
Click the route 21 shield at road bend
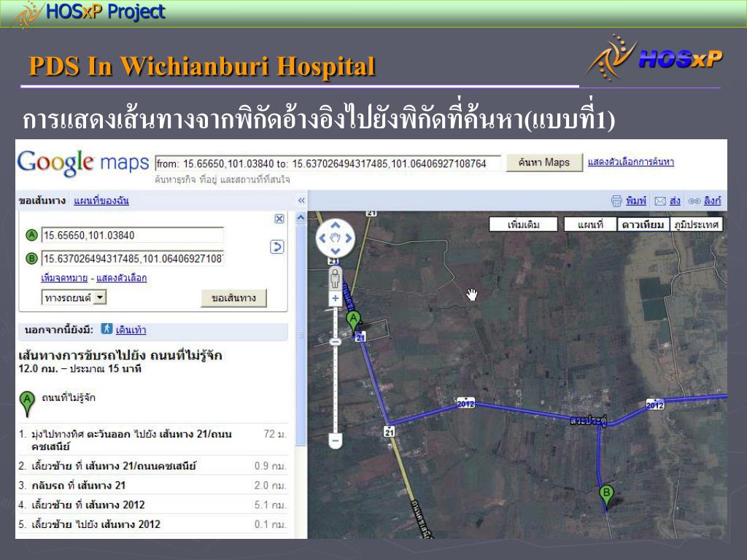click(x=390, y=432)
